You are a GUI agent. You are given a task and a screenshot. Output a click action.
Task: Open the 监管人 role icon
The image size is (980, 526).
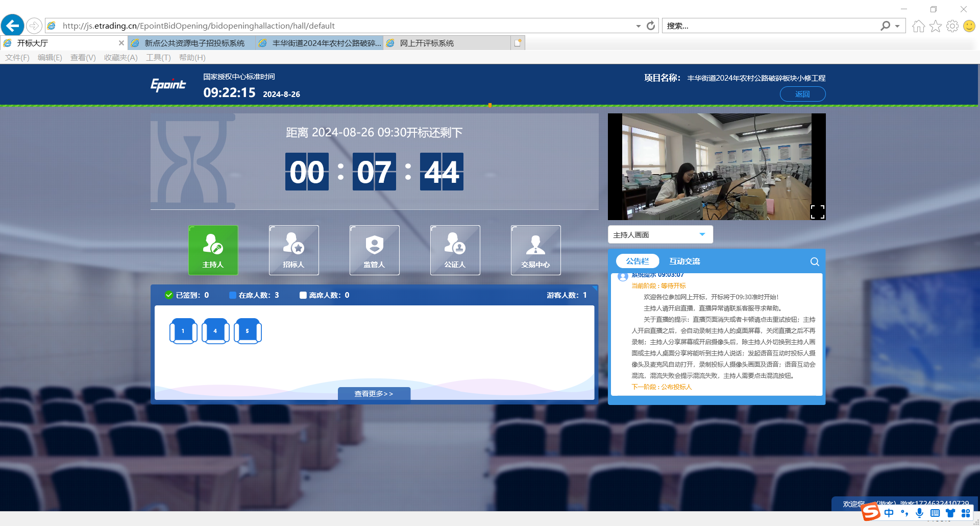pos(374,250)
